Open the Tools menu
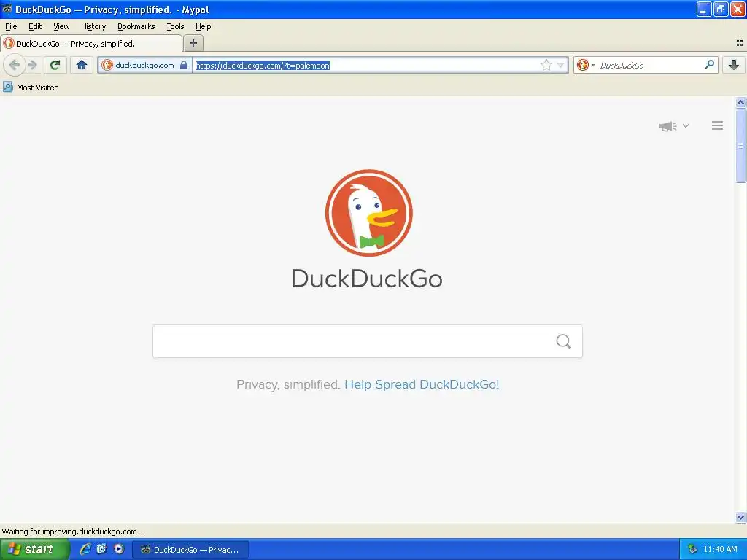The image size is (747, 560). pyautogui.click(x=175, y=26)
